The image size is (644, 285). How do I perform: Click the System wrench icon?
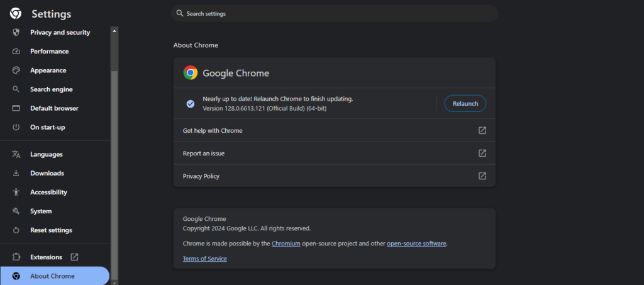click(16, 211)
